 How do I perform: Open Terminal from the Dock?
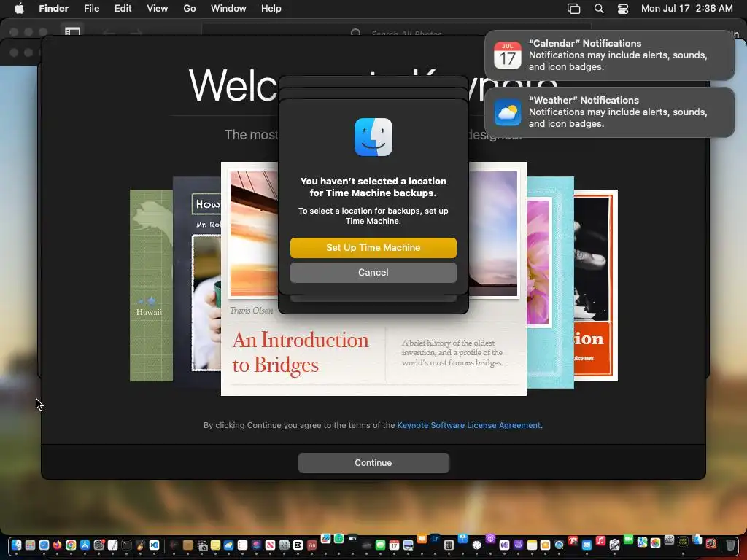[x=126, y=545]
